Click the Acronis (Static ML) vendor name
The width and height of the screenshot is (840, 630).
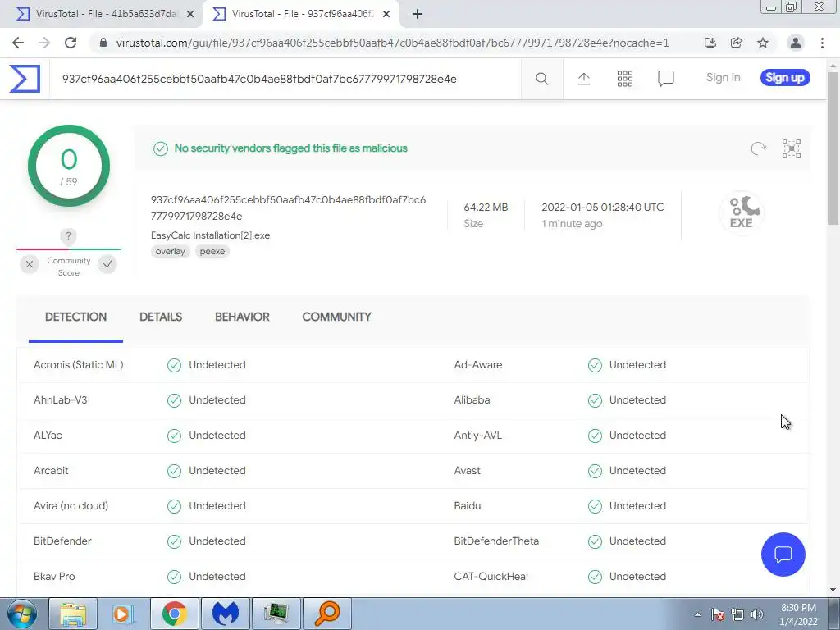pos(78,365)
